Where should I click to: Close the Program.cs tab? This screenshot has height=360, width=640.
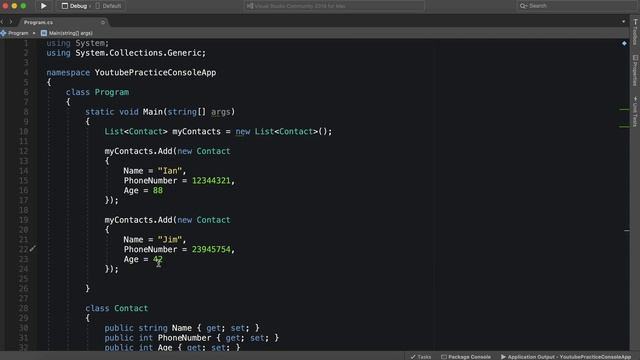click(102, 22)
